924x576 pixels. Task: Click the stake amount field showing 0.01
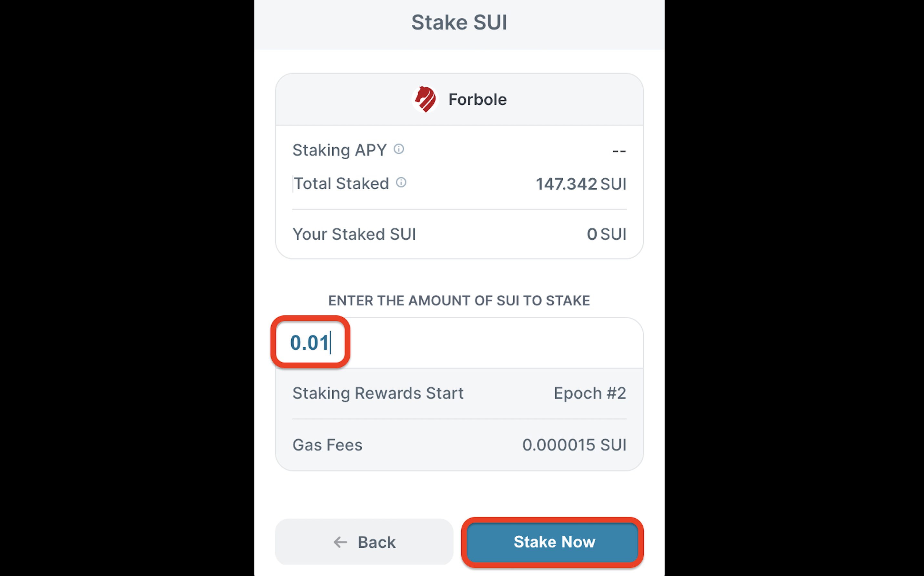[310, 342]
